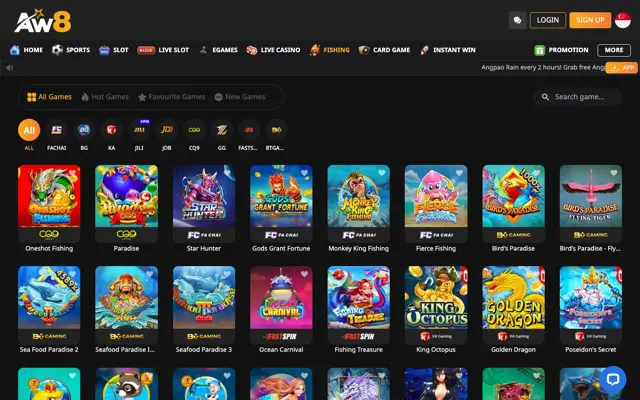Open the Paradise game thumbnail
The image size is (640, 400).
pyautogui.click(x=127, y=196)
